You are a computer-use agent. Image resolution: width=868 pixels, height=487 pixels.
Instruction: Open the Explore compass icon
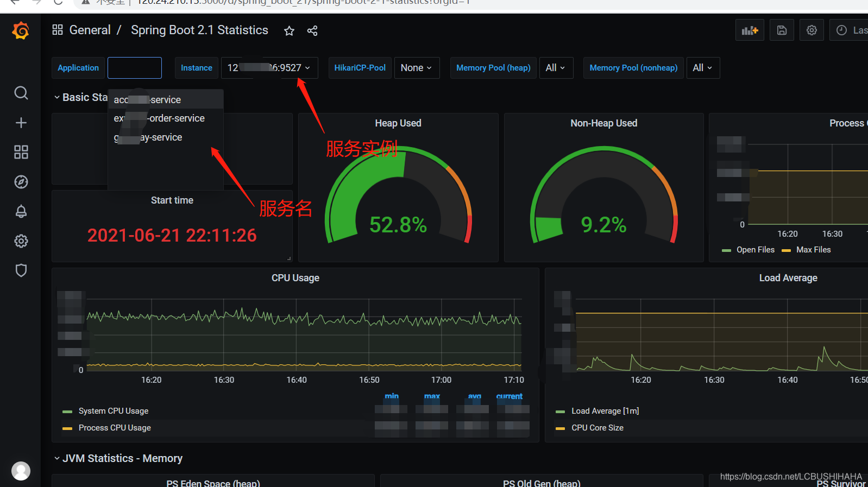[21, 182]
